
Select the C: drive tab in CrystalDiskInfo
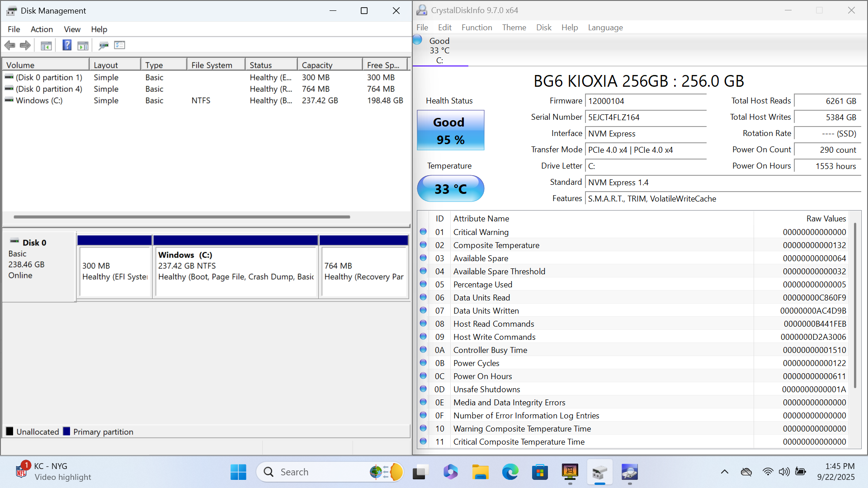[x=440, y=51]
